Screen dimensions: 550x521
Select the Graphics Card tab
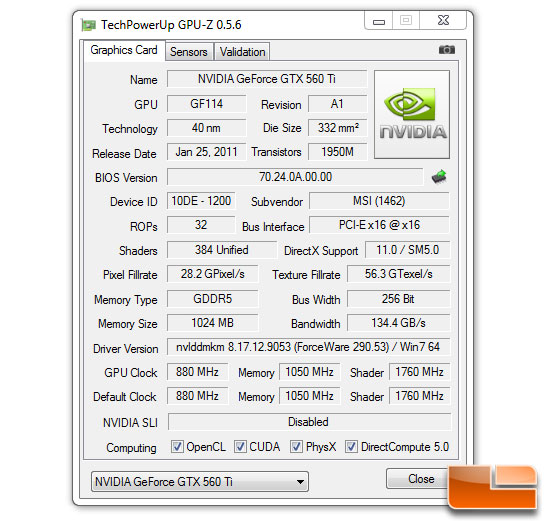[x=124, y=50]
